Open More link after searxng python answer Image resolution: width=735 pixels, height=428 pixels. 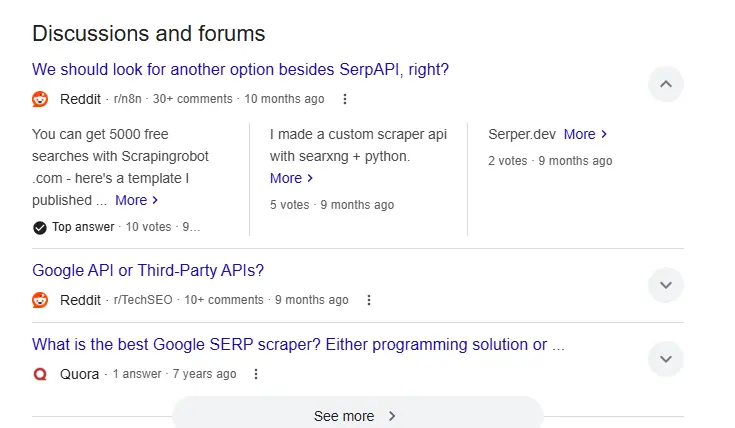click(291, 178)
